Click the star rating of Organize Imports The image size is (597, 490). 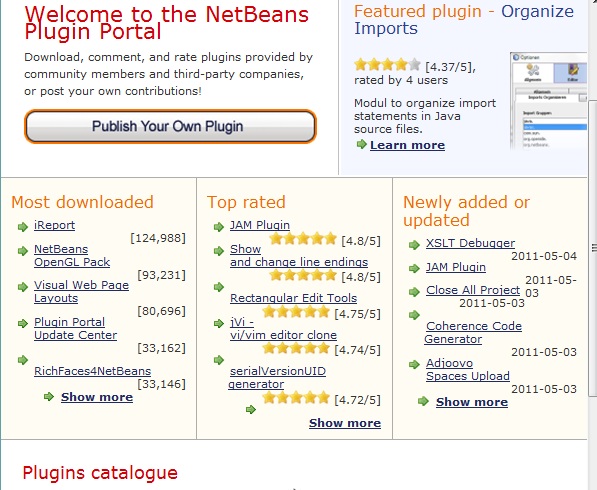tap(387, 65)
